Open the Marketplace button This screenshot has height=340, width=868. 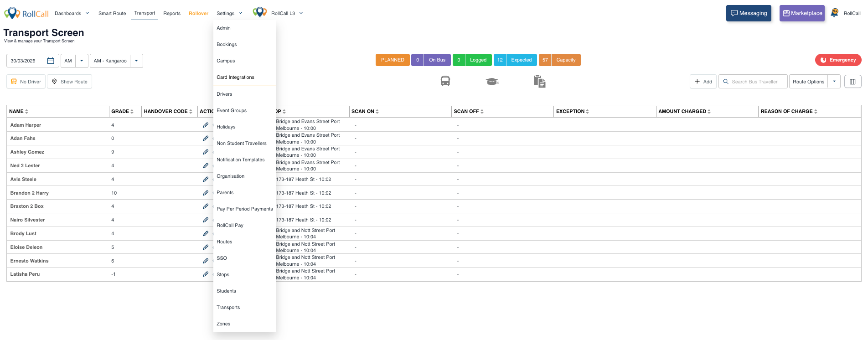pyautogui.click(x=802, y=13)
